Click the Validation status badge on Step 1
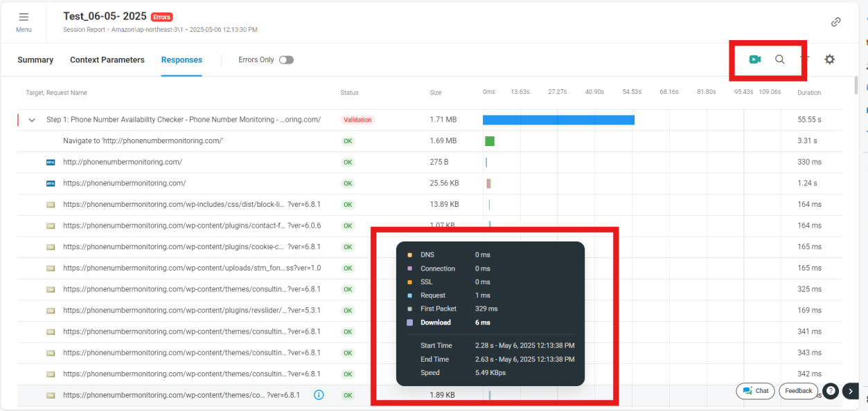The image size is (868, 411). point(357,120)
